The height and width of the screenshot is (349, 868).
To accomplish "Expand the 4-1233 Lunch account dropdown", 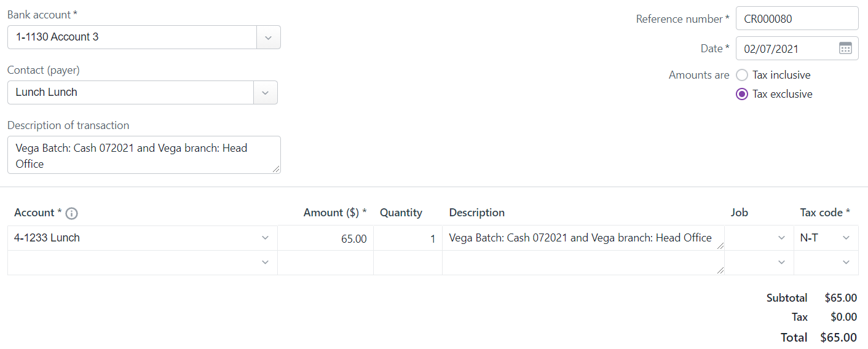I will [265, 238].
